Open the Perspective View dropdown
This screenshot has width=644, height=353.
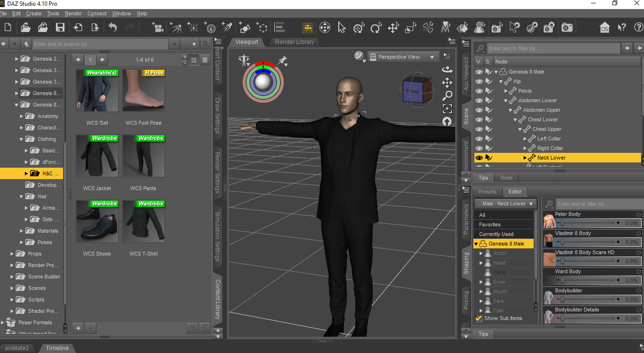(403, 57)
